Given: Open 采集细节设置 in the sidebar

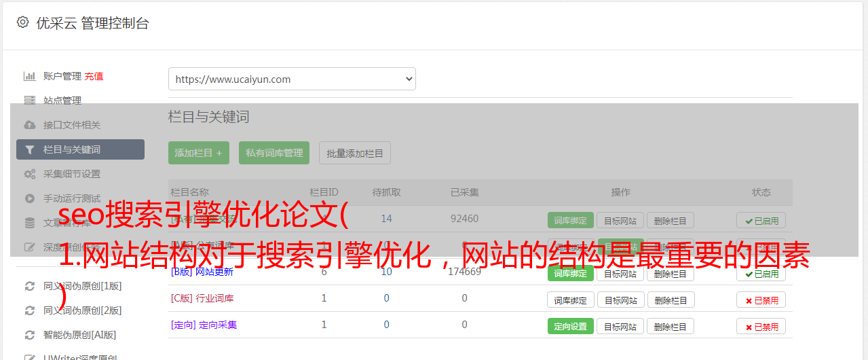Looking at the screenshot, I should click(72, 174).
